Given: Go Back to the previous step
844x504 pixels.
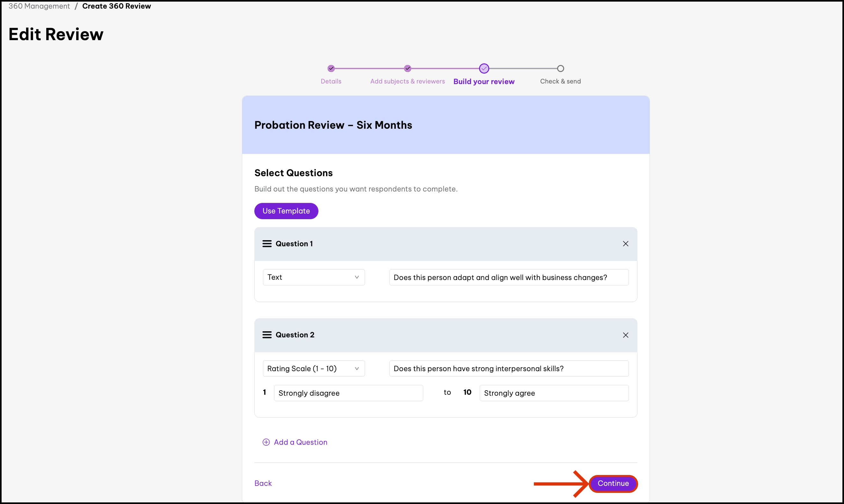Looking at the screenshot, I should pyautogui.click(x=263, y=483).
